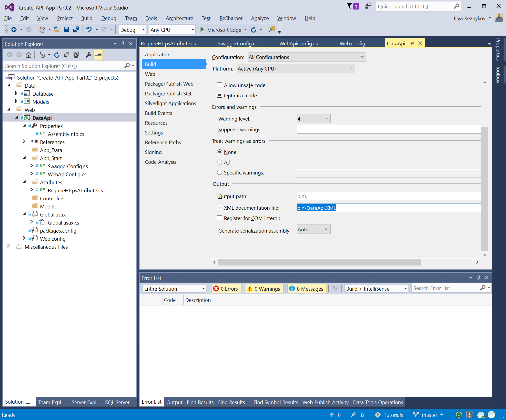Expand the References tree node
Viewport: 506px width, 420px height.
[x=24, y=142]
